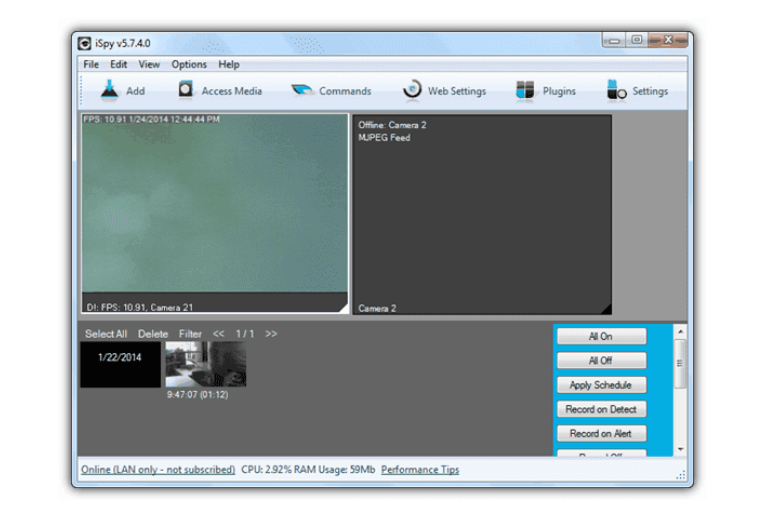The image size is (760, 525).
Task: Click the iSpy app icon in title bar
Action: 84,44
